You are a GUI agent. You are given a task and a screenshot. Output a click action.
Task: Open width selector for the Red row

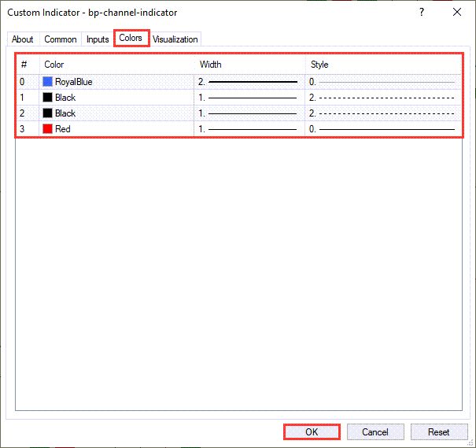(x=249, y=129)
